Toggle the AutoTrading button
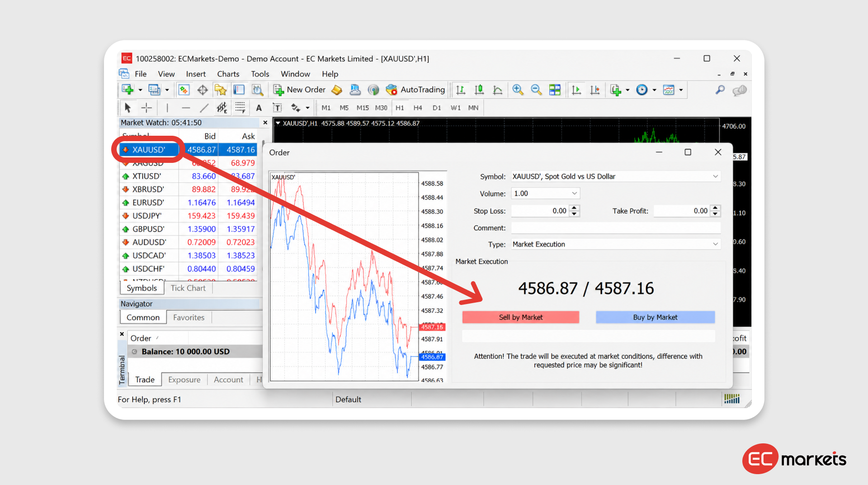868x485 pixels. (x=415, y=90)
